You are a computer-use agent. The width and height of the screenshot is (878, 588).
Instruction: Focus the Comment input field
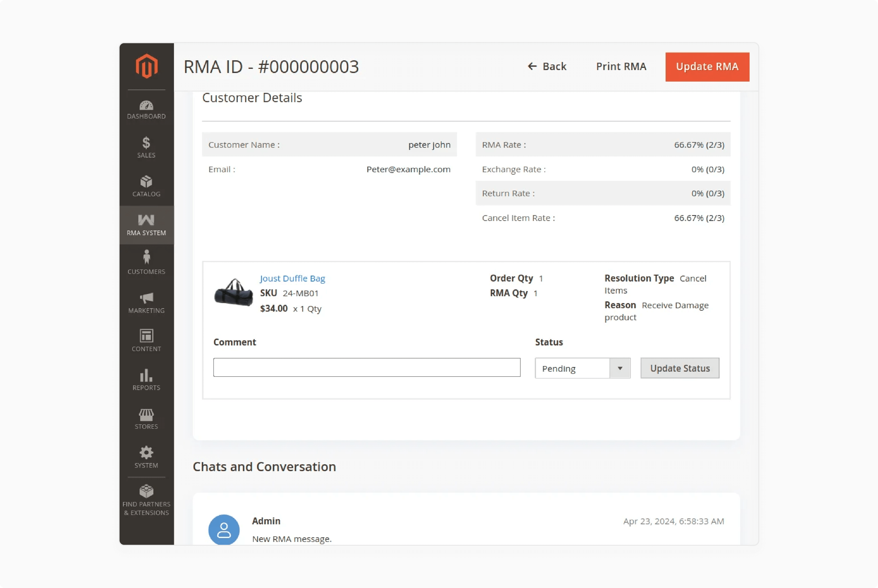[367, 367]
